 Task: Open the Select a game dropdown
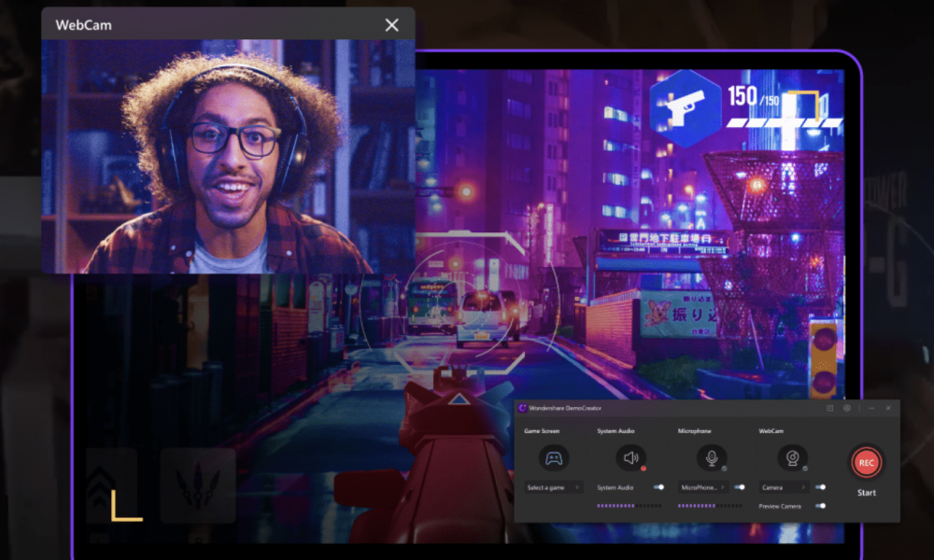553,487
